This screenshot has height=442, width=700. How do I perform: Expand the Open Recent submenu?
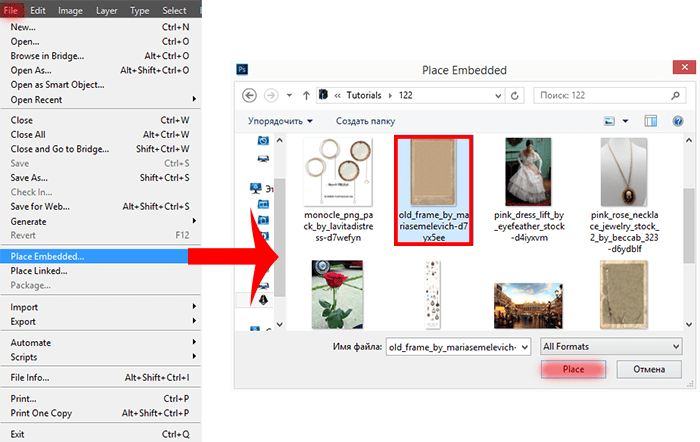[194, 99]
